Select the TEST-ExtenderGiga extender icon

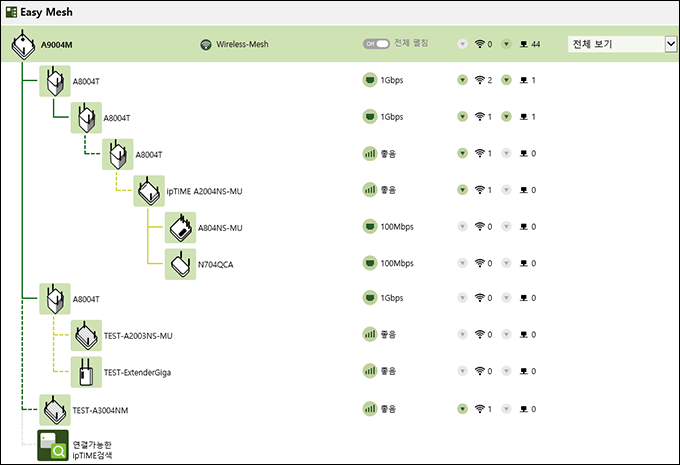(86, 372)
